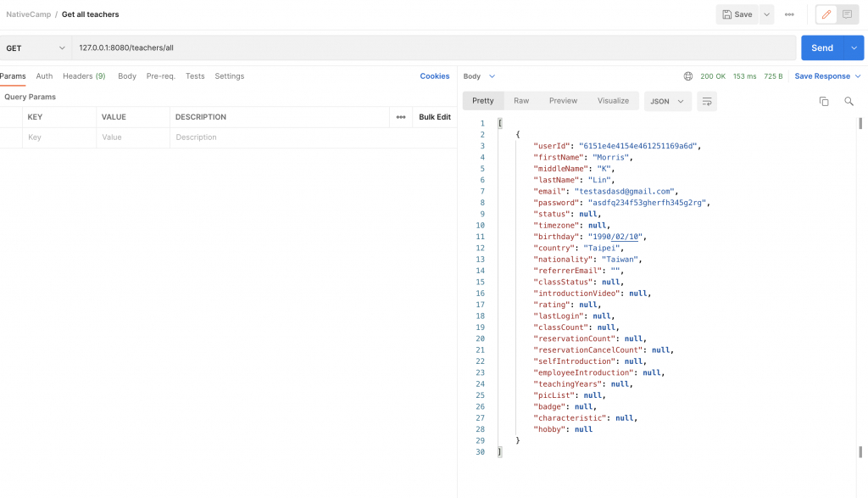
Task: Open the GET method dropdown
Action: (x=36, y=48)
